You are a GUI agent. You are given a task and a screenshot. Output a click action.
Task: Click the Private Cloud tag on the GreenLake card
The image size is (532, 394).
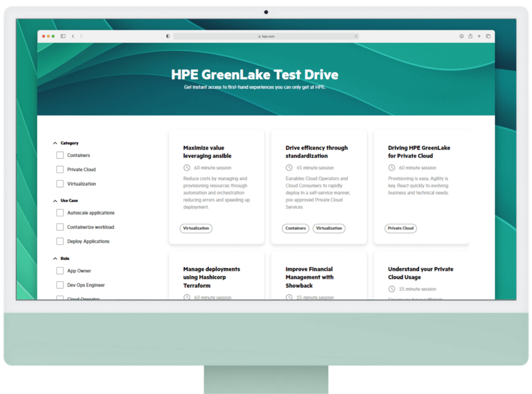(x=401, y=228)
